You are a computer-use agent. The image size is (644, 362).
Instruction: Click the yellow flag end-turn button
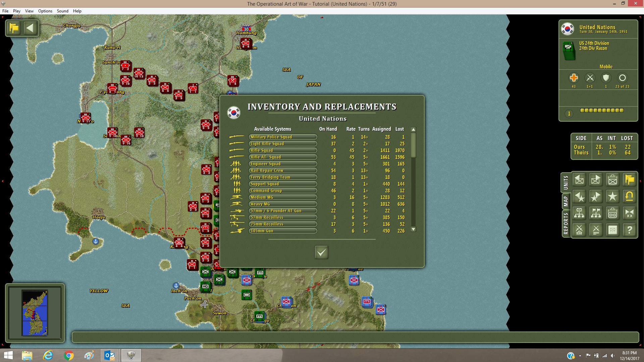[x=14, y=28]
